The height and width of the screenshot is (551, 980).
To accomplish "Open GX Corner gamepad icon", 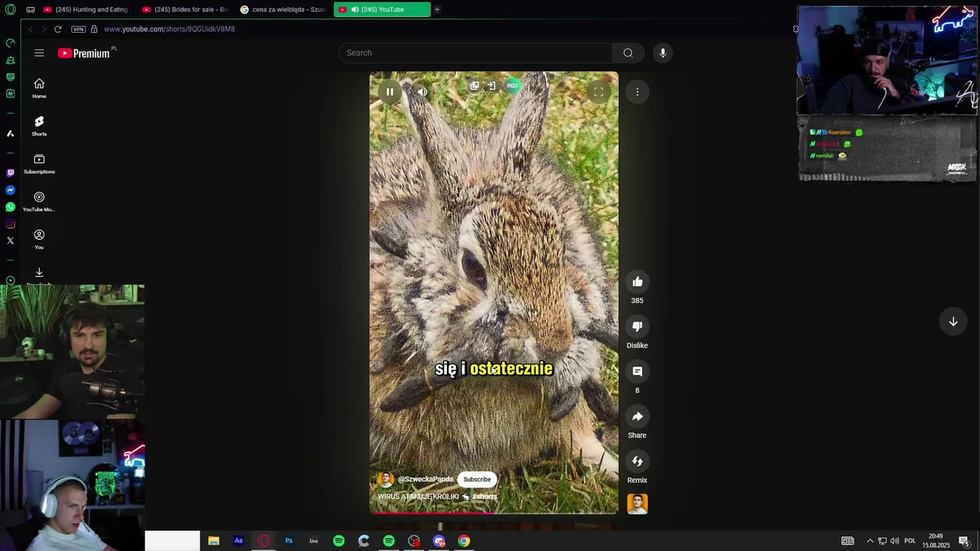I will tap(31, 9).
